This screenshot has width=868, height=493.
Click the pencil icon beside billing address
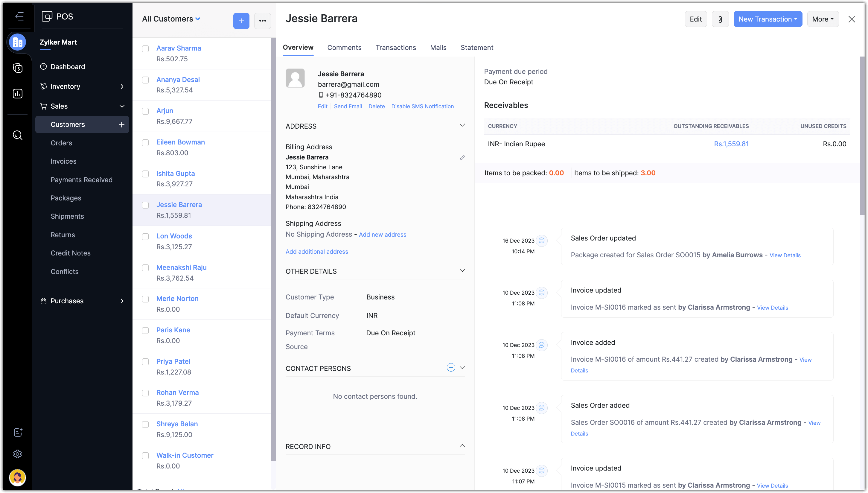point(462,158)
